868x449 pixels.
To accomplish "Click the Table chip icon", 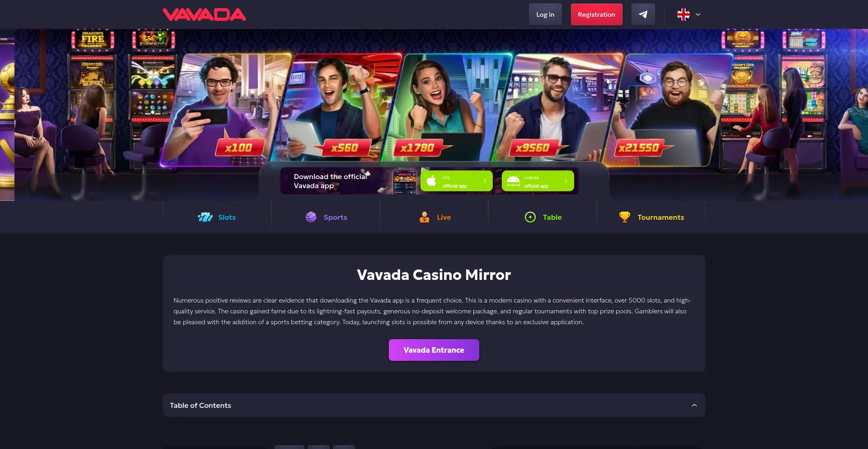I will [530, 217].
